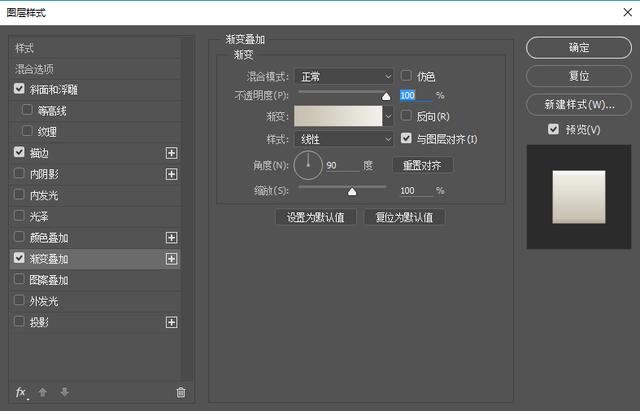Add another 描边 effect with plus icon
The height and width of the screenshot is (411, 640).
coord(171,153)
